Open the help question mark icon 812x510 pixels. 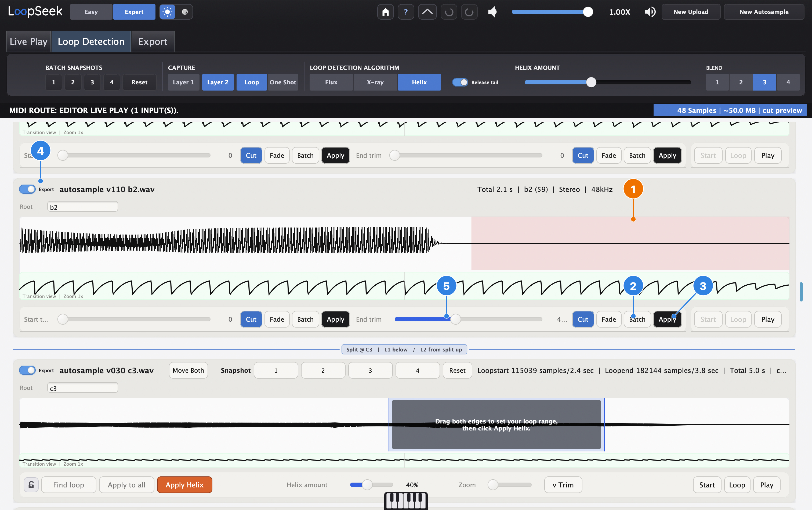pyautogui.click(x=406, y=12)
